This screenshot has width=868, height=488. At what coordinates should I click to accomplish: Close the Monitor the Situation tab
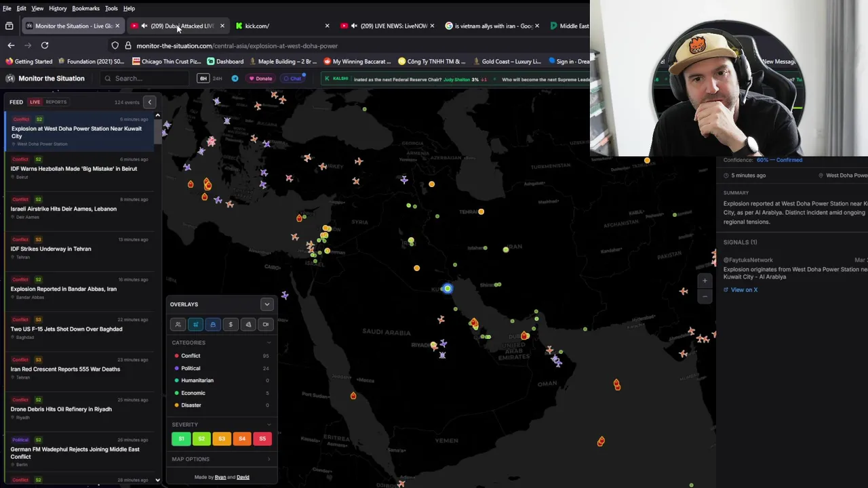(x=117, y=26)
